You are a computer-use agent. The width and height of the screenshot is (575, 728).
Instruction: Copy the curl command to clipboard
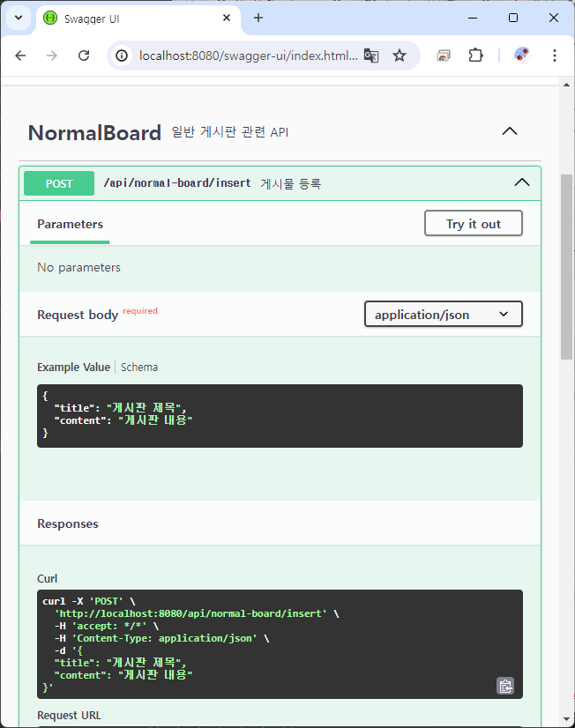coord(505,686)
